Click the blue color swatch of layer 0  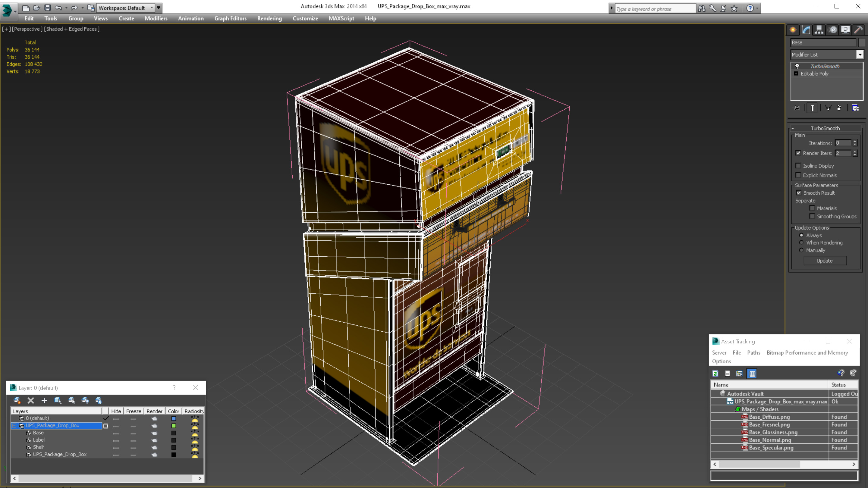tap(174, 419)
